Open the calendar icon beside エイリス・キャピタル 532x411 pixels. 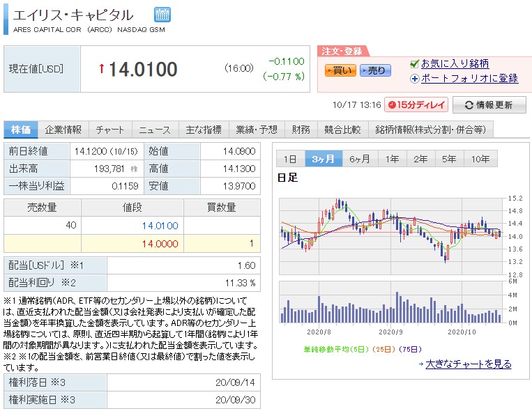pyautogui.click(x=162, y=15)
